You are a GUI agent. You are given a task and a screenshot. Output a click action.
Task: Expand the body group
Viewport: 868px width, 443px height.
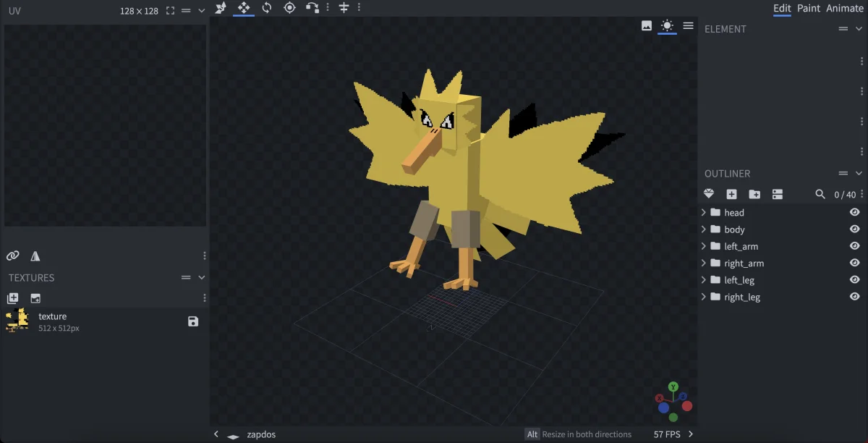click(704, 229)
